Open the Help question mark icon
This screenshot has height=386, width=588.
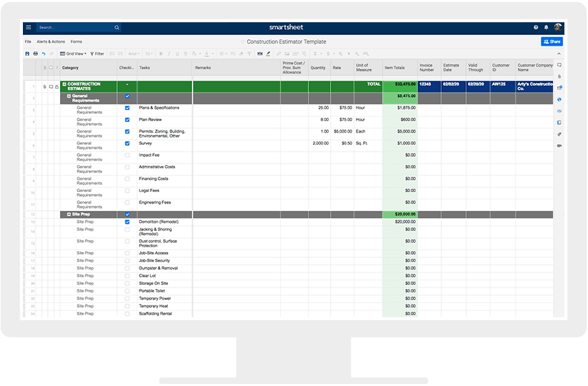536,28
